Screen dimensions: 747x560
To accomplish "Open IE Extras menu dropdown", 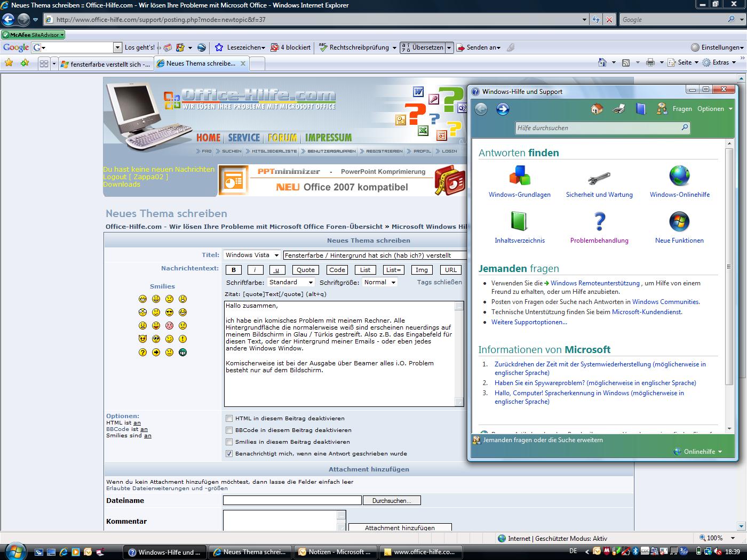I will click(719, 62).
